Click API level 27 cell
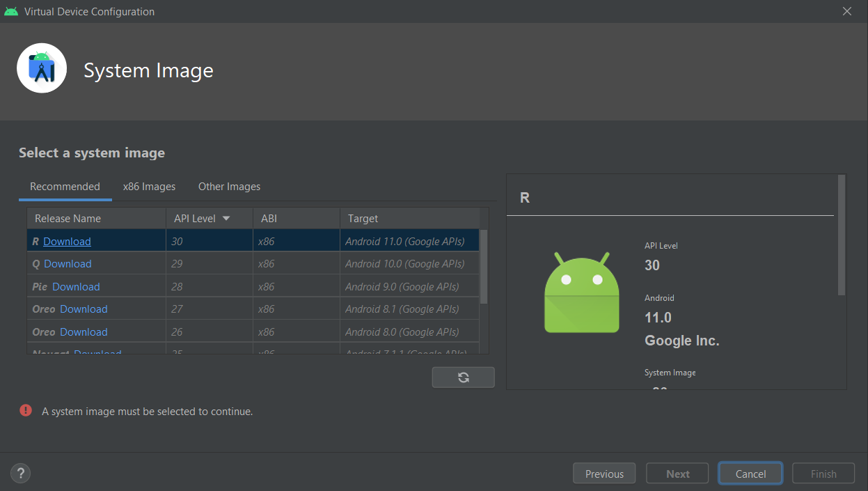Screen dimensions: 868x491 [210, 309]
